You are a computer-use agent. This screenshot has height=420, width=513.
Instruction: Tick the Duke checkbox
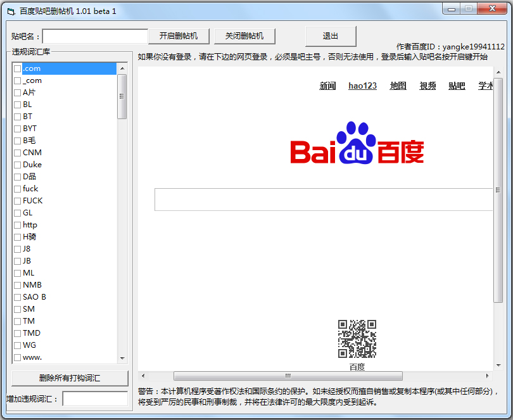pyautogui.click(x=17, y=165)
